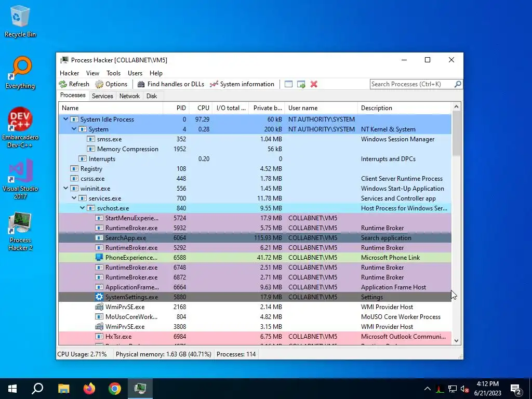Collapse the System tree node
The image size is (532, 399).
tap(74, 129)
